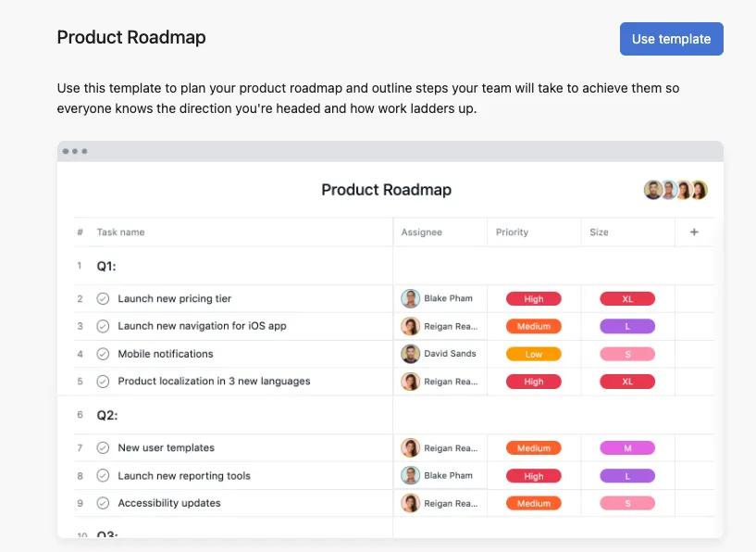Mark Product localization in 3 new languages complete

[104, 381]
